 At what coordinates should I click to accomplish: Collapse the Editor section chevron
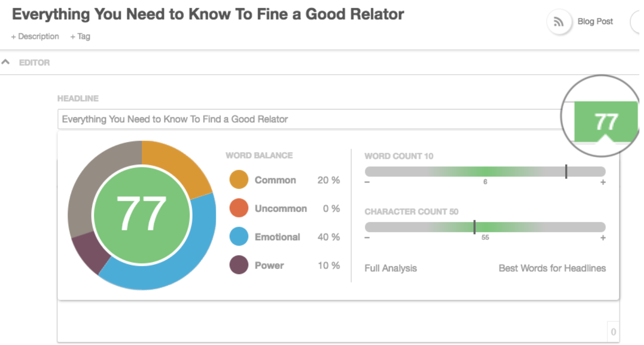click(6, 62)
